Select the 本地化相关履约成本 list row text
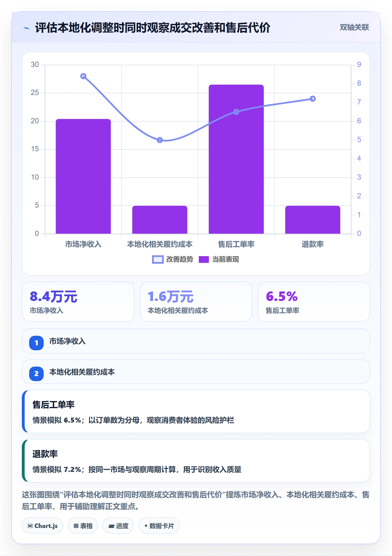392x556 pixels. point(82,372)
